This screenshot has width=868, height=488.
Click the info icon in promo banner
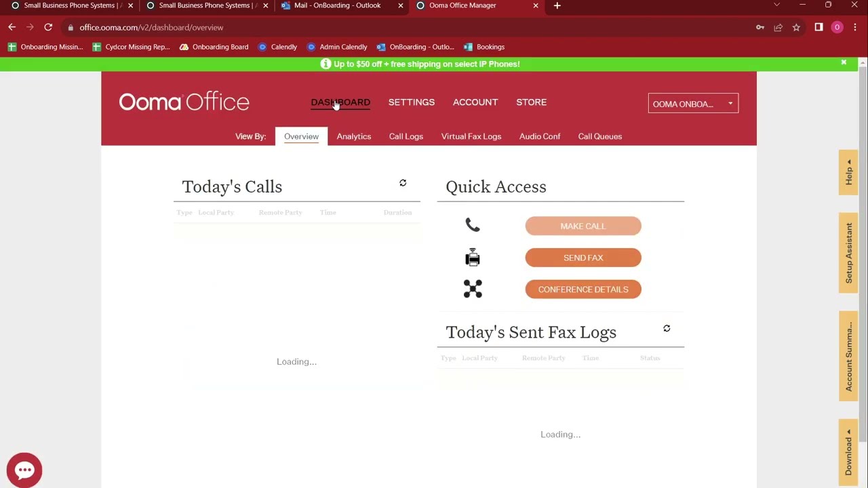tap(325, 64)
